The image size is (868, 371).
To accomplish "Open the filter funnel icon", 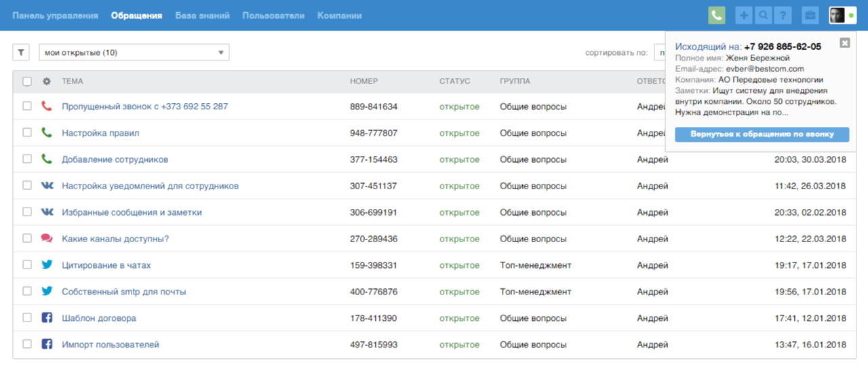I will click(21, 52).
